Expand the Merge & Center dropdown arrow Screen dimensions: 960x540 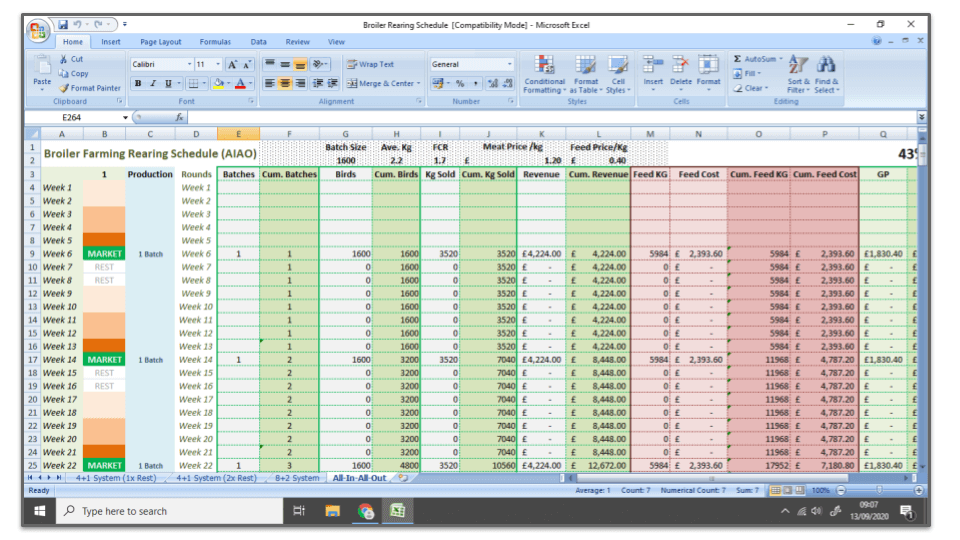419,83
